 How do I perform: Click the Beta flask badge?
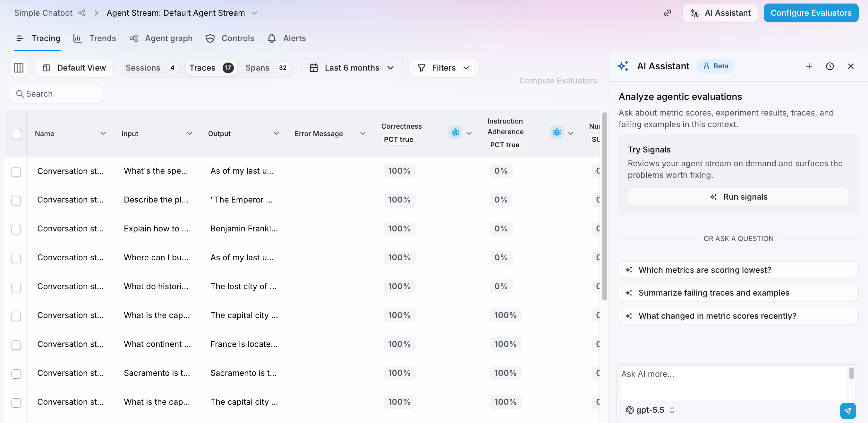715,66
